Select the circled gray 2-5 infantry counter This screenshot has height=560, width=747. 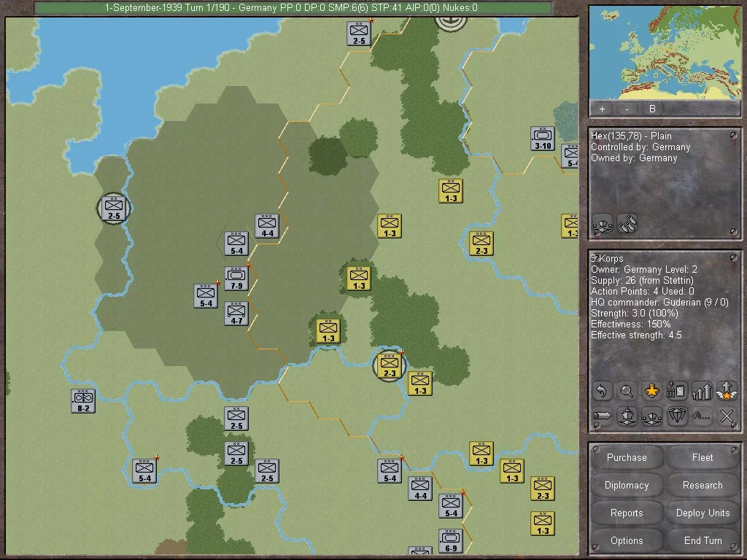click(114, 209)
